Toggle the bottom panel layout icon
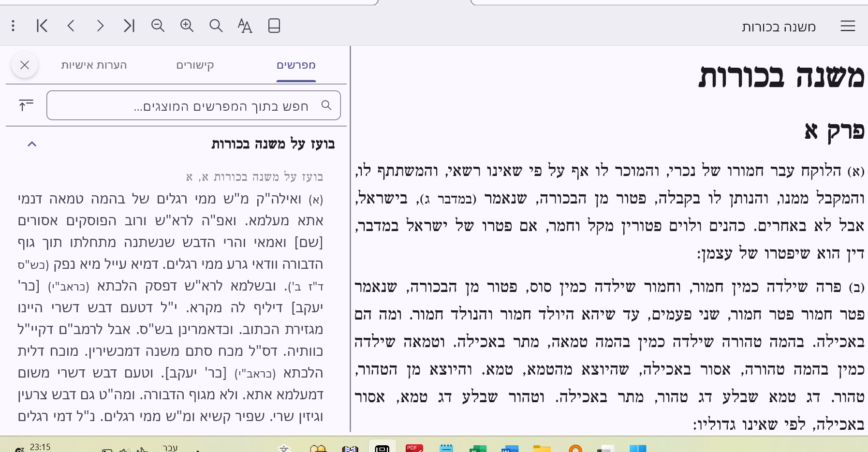The image size is (868, 452). pyautogui.click(x=274, y=26)
